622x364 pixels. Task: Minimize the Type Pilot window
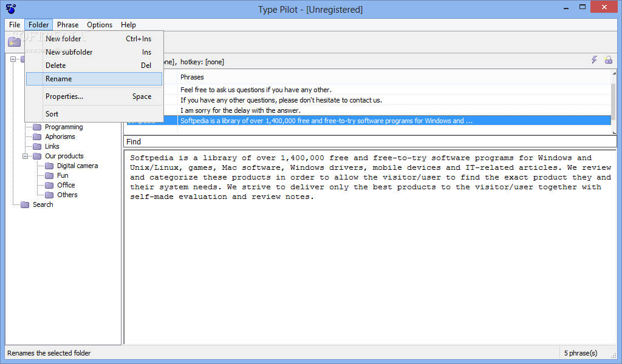tap(566, 7)
